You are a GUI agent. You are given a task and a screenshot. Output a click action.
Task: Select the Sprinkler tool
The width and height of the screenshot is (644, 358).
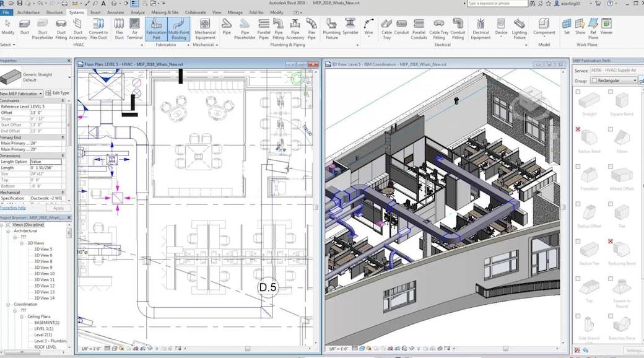350,28
